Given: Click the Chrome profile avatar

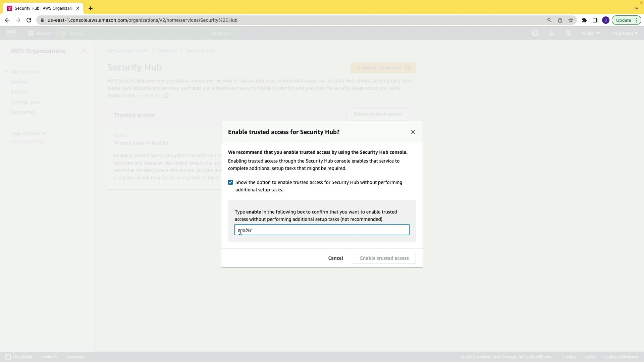Looking at the screenshot, I should 605,20.
